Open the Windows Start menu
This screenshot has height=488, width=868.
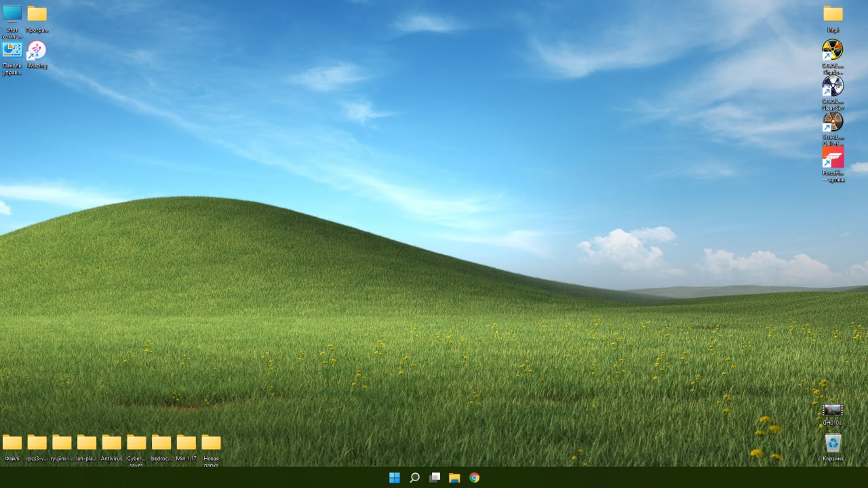point(395,478)
